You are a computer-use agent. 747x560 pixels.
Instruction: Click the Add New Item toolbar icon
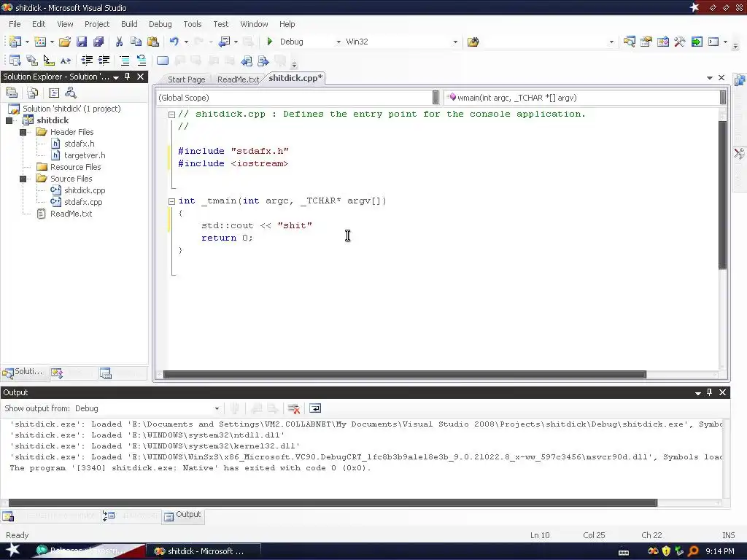pyautogui.click(x=40, y=42)
